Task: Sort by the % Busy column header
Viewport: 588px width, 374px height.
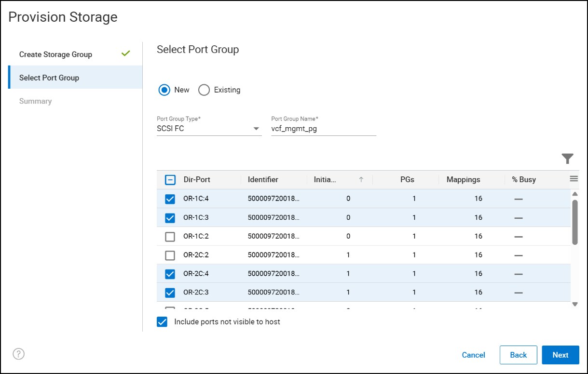Action: (x=524, y=179)
